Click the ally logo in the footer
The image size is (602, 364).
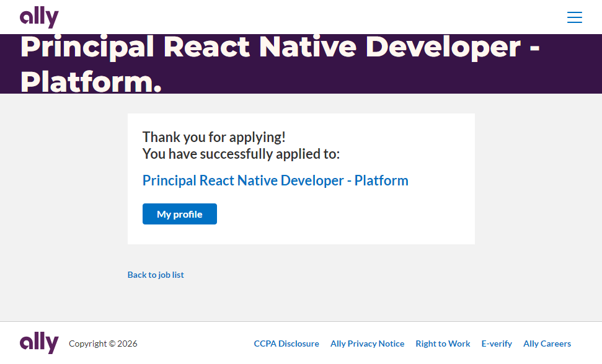pyautogui.click(x=39, y=343)
